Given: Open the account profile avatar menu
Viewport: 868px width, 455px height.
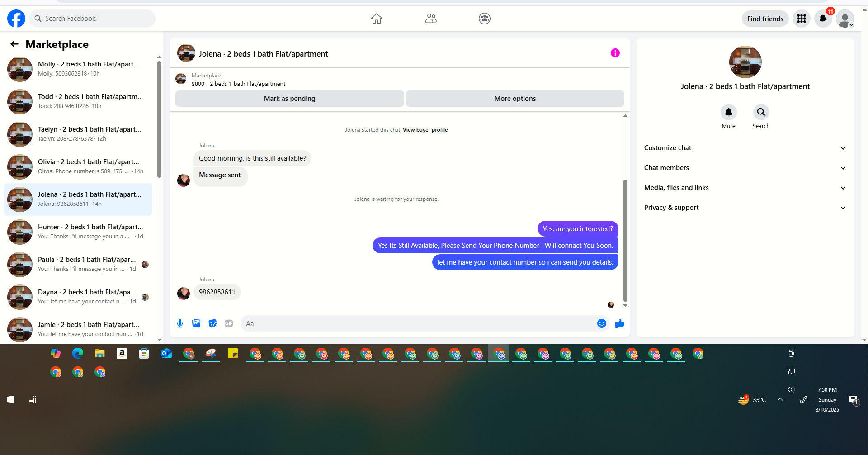Looking at the screenshot, I should tap(845, 19).
